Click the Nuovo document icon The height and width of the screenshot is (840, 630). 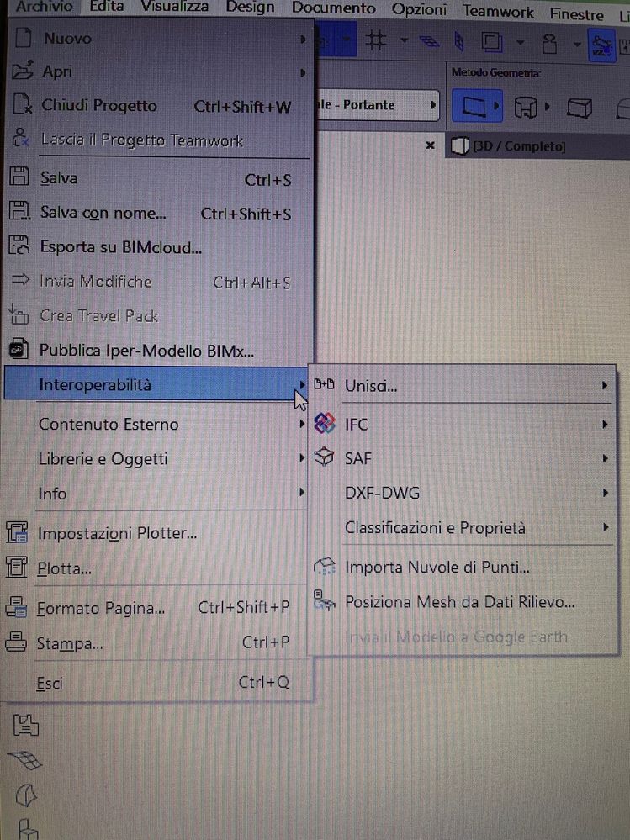[x=23, y=38]
